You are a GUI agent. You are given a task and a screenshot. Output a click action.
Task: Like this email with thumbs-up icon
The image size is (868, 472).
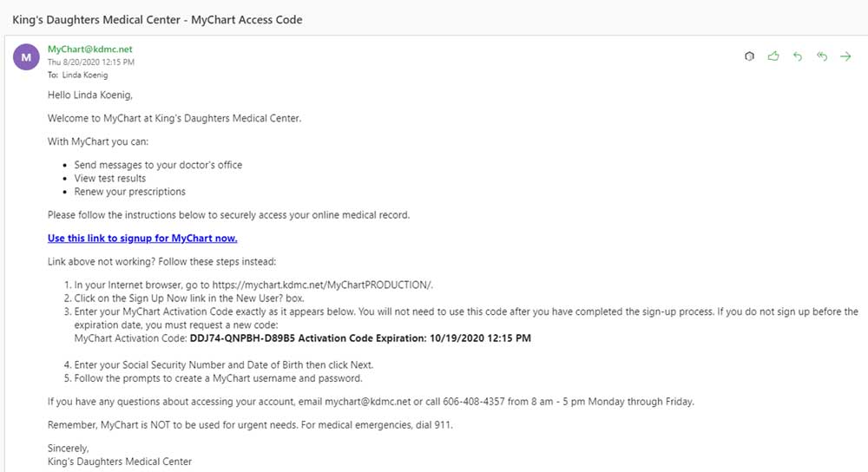(x=773, y=56)
